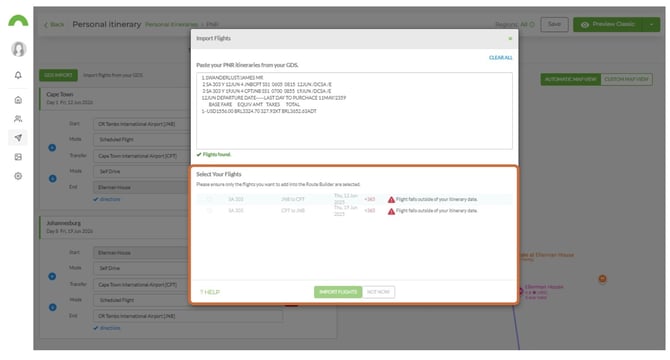This screenshot has width=670, height=360.
Task: Click the Ellerman House map label
Action: click(544, 287)
